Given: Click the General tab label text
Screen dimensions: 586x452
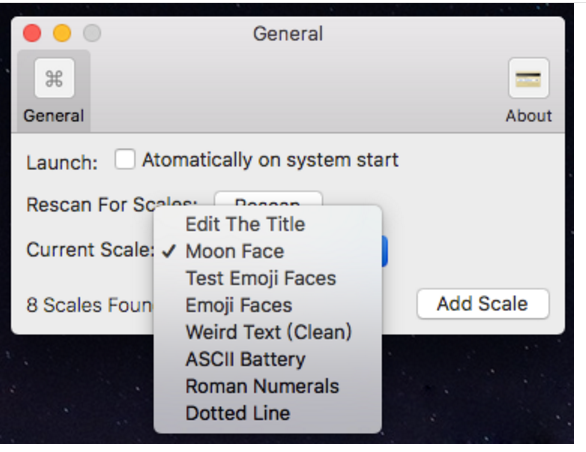Looking at the screenshot, I should pyautogui.click(x=53, y=116).
